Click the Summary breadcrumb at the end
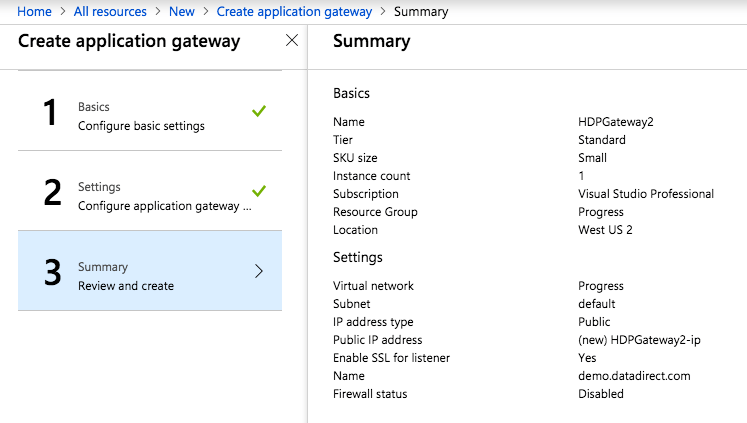The image size is (747, 423). [x=421, y=12]
